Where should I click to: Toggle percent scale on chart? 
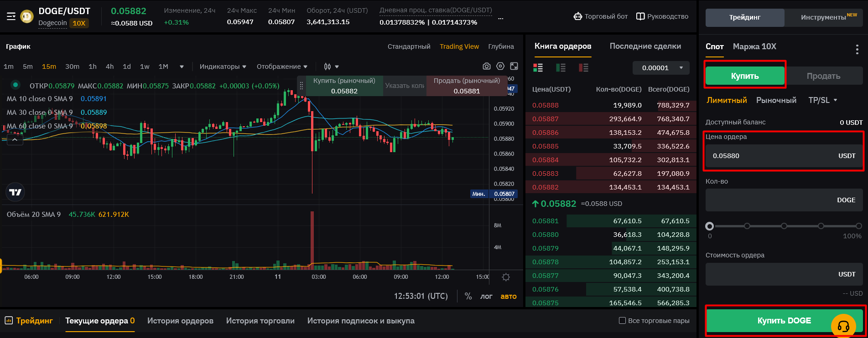point(468,296)
